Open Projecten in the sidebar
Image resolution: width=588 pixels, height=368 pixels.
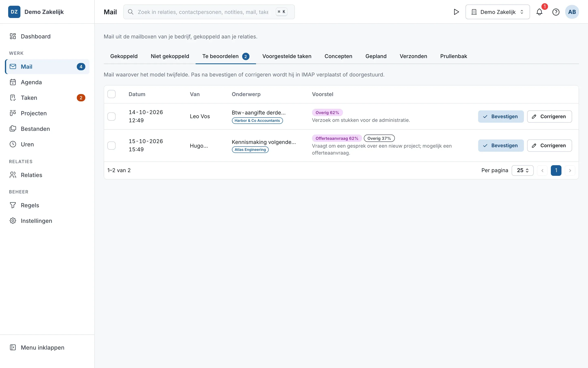pos(47,113)
